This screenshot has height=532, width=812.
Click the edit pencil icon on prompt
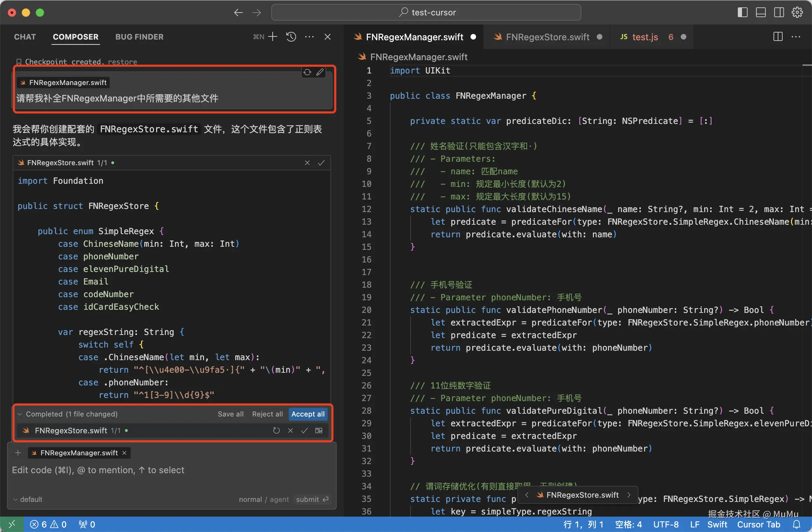pos(320,72)
